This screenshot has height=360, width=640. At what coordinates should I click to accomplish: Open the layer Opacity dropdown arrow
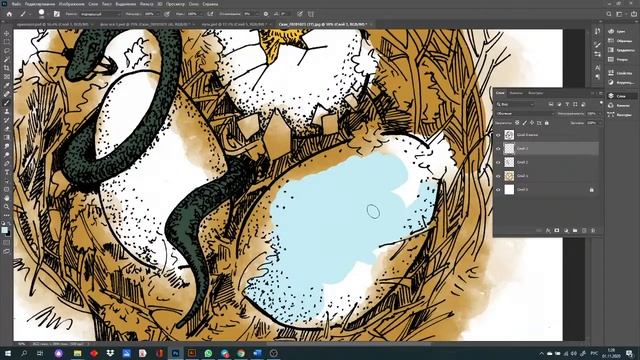(x=600, y=113)
